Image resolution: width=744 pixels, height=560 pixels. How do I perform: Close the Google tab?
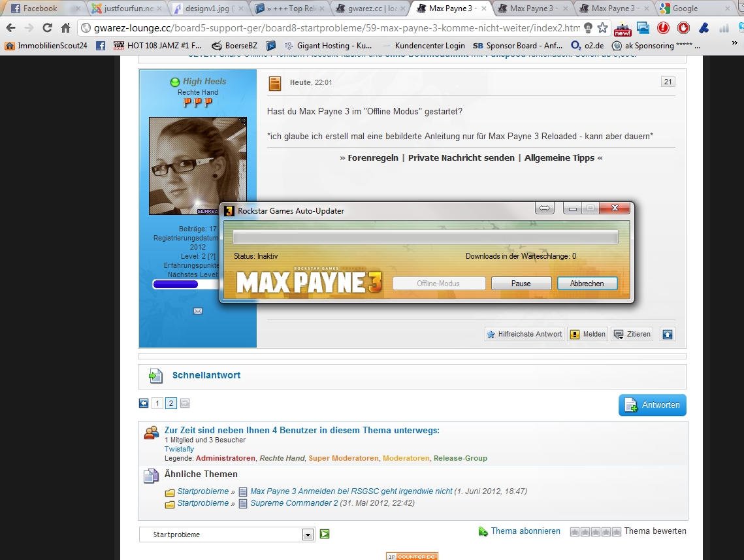pyautogui.click(x=728, y=8)
